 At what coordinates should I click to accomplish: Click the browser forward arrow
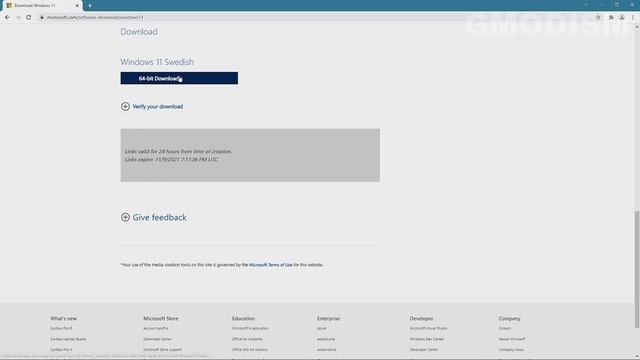point(18,18)
